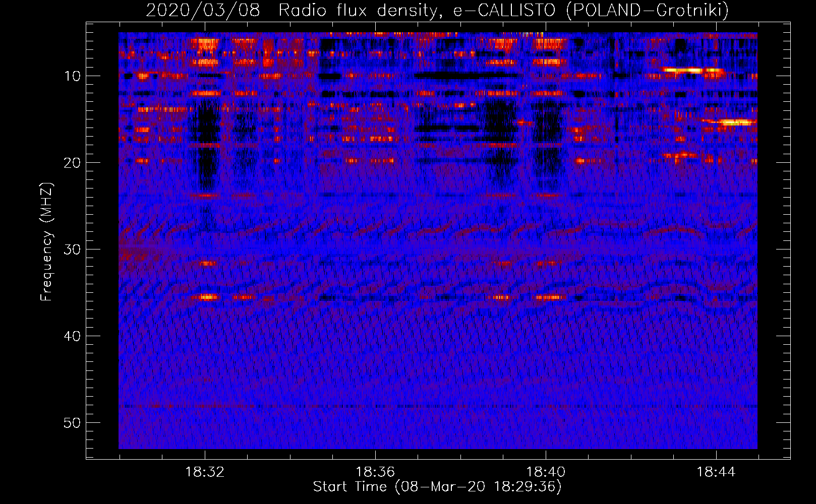Click the x-axis time label 18:40

pyautogui.click(x=546, y=472)
